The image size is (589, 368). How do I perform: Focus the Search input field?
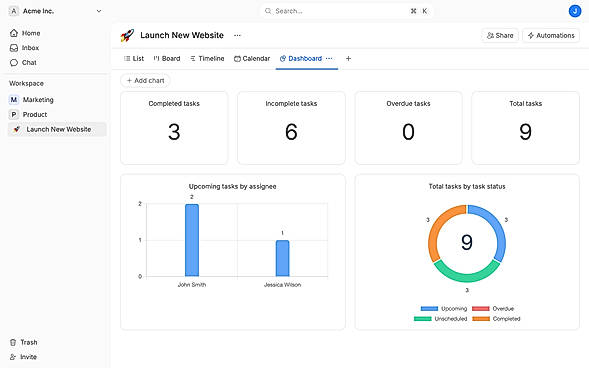pyautogui.click(x=346, y=11)
